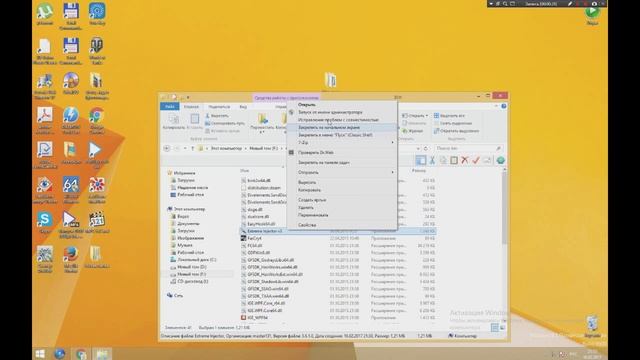The height and width of the screenshot is (360, 640).
Task: Click the Cut scissors icon in Explorer toolbar
Action: [432, 160]
